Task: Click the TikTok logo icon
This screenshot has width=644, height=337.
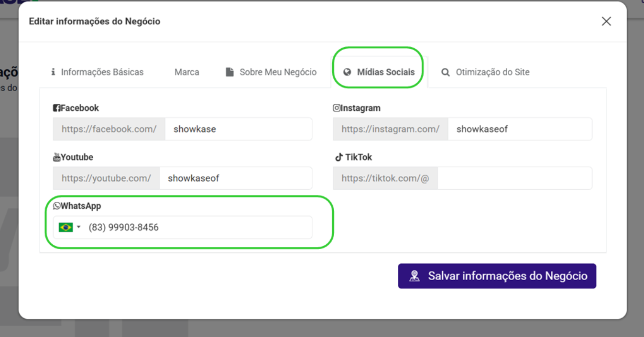Action: pos(339,157)
